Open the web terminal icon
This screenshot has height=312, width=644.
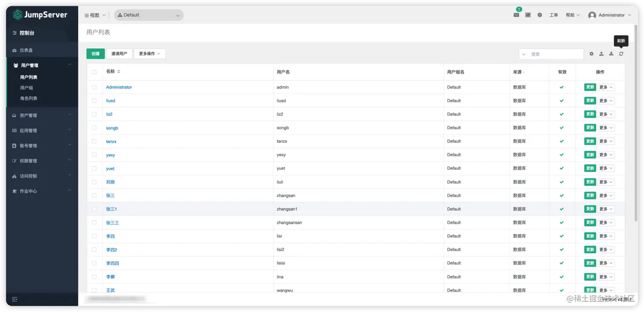coord(528,15)
